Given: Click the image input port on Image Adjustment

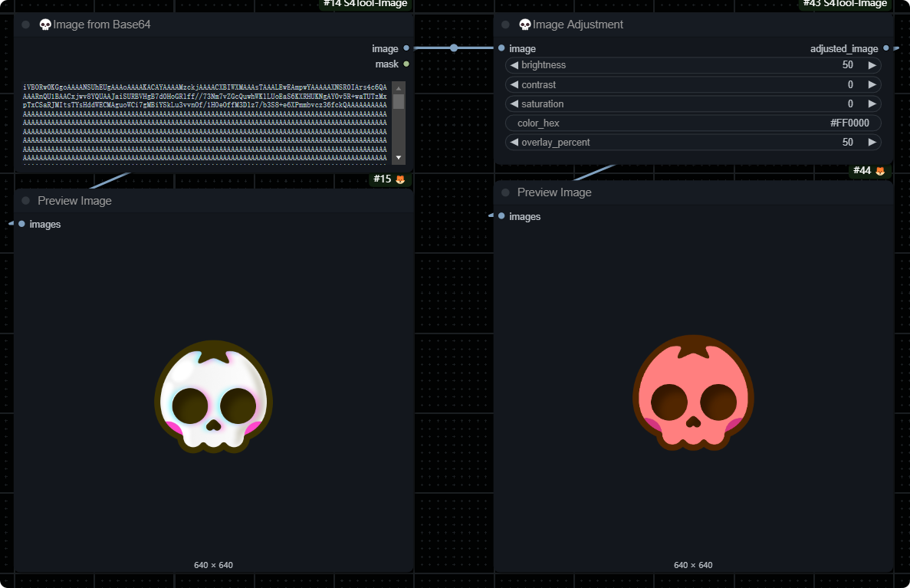Looking at the screenshot, I should (501, 48).
